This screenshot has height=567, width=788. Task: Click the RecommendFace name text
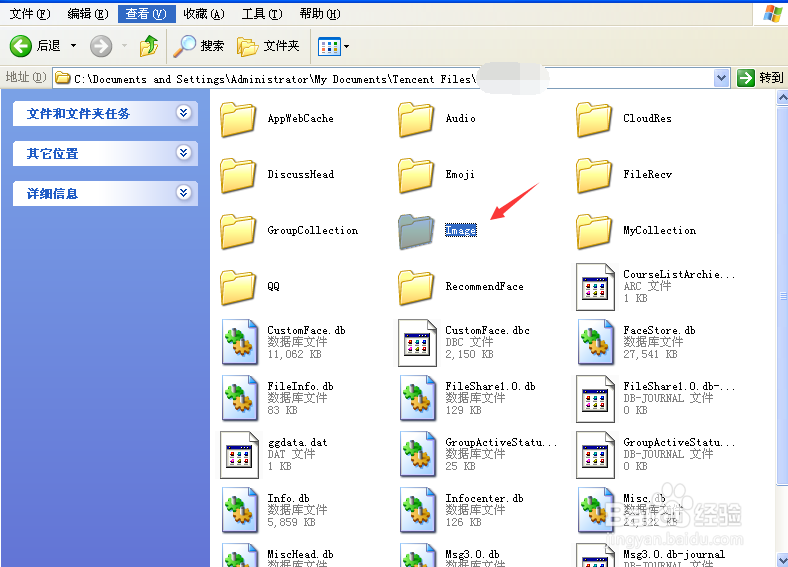point(484,287)
